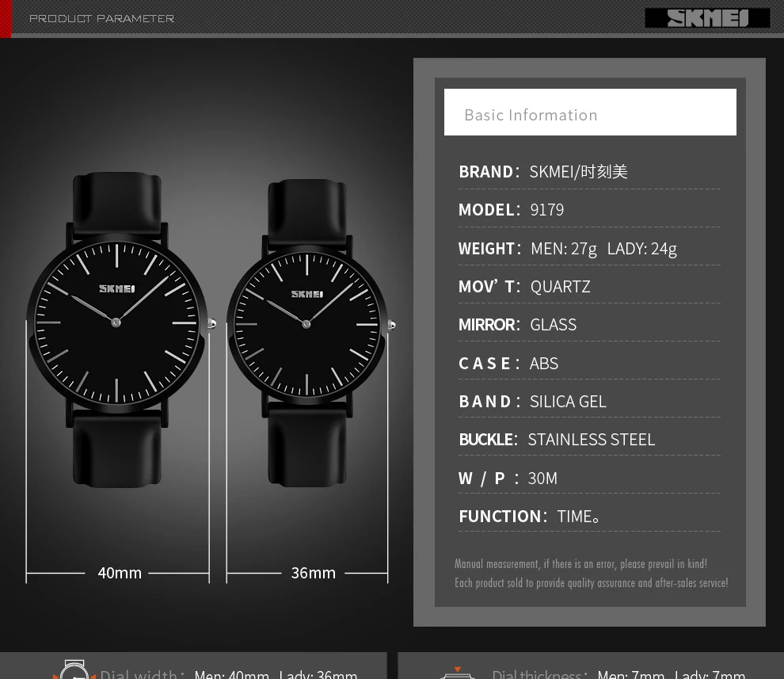Click the 40mm dimension label

(120, 573)
